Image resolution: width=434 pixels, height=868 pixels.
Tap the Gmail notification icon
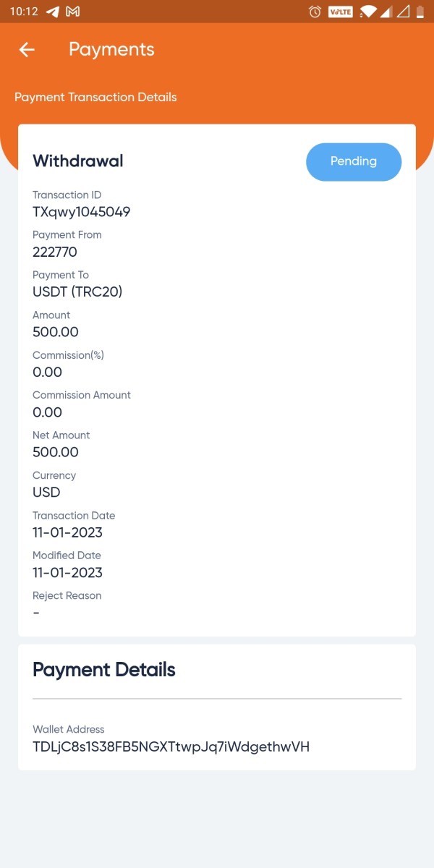(x=73, y=12)
